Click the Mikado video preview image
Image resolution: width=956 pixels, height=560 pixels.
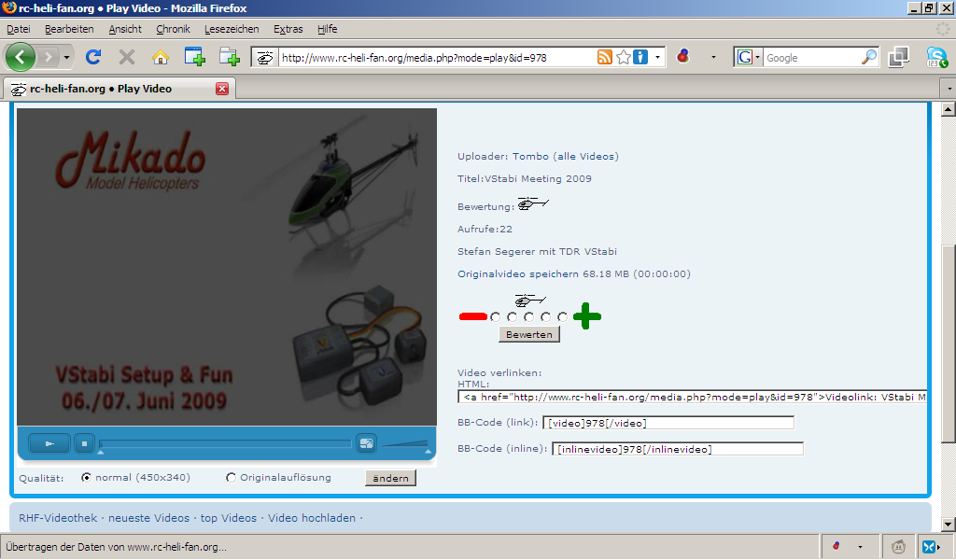coord(227,267)
